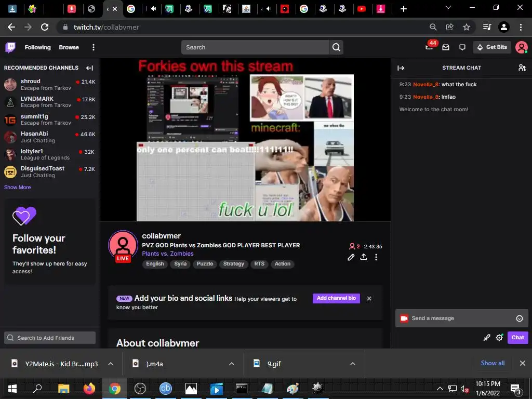The image size is (532, 399).
Task: Click the Send a message chat box
Action: point(461,318)
